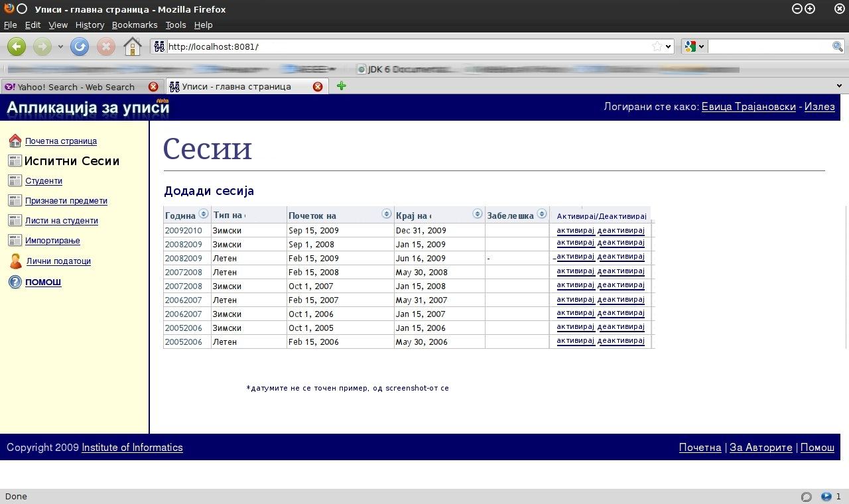This screenshot has height=504, width=849.
Task: Click the icon beside Листи на студенти
Action: pyautogui.click(x=15, y=220)
